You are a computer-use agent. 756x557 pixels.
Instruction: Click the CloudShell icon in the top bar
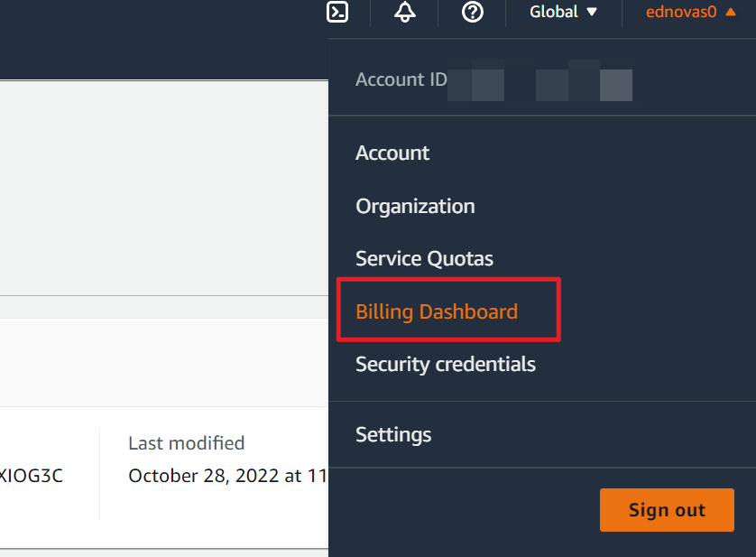click(x=337, y=14)
